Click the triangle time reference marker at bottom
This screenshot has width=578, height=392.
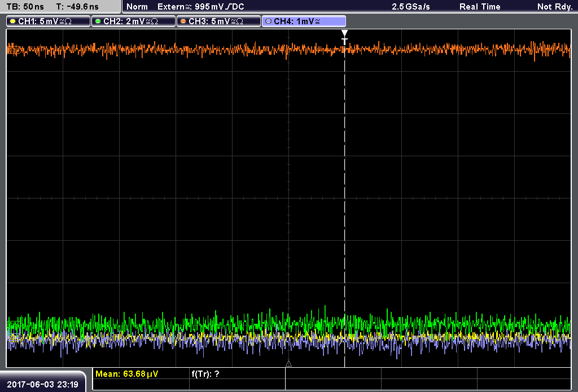pos(288,364)
